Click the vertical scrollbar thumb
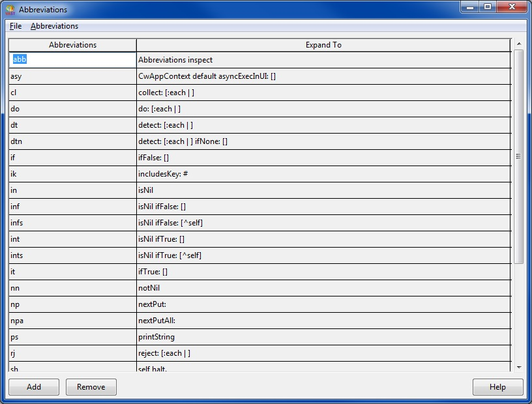The width and height of the screenshot is (532, 404). tap(519, 156)
